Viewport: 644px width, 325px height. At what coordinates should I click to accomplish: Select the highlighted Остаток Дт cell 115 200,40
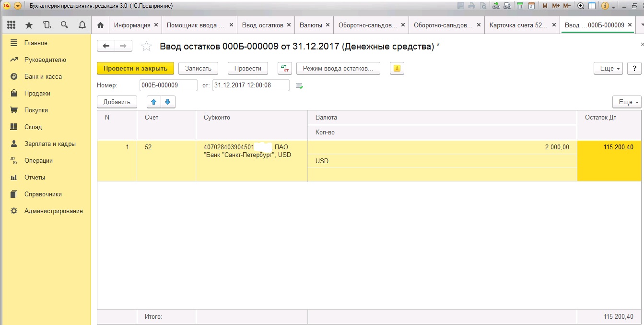click(610, 160)
